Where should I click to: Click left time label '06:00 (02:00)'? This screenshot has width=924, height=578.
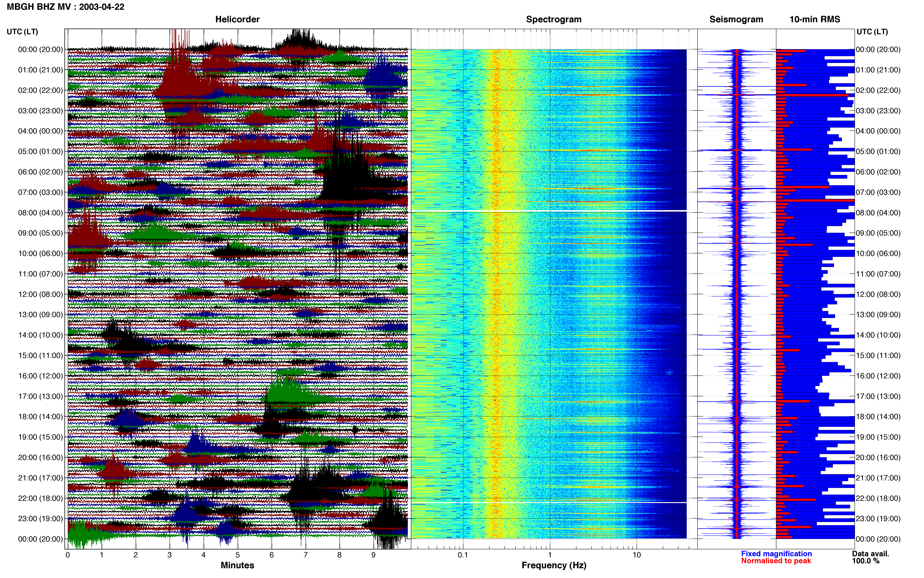[x=41, y=172]
